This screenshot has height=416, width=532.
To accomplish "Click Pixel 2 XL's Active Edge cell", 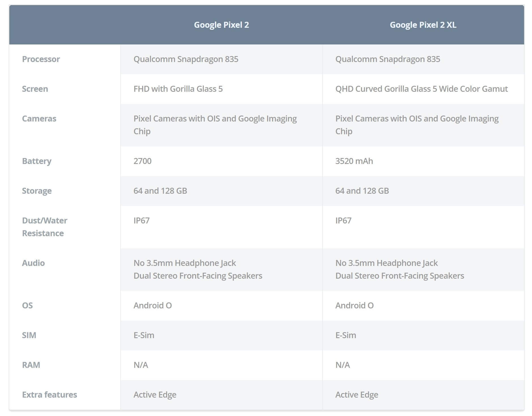I will click(x=357, y=395).
